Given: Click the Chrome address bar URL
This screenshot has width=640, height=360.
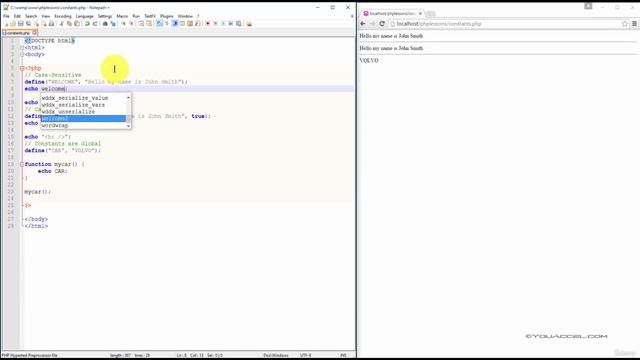Looking at the screenshot, I should [439, 24].
